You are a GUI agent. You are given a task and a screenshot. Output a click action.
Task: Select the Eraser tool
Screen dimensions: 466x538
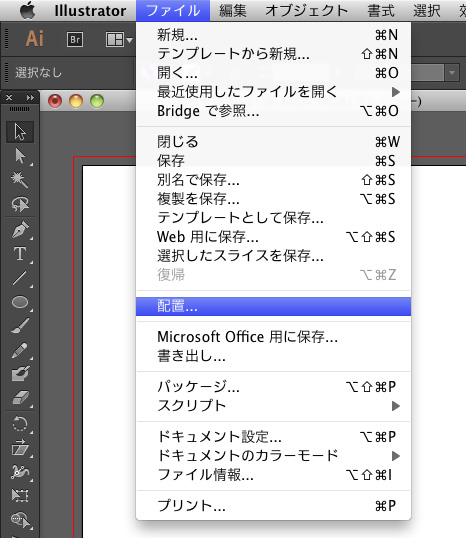click(x=20, y=398)
